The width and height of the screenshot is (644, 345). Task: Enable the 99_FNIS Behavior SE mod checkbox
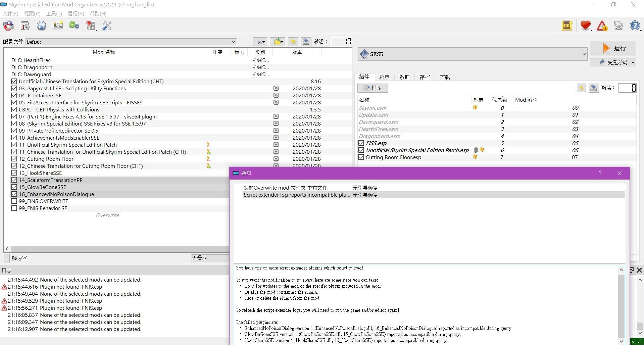click(x=14, y=208)
